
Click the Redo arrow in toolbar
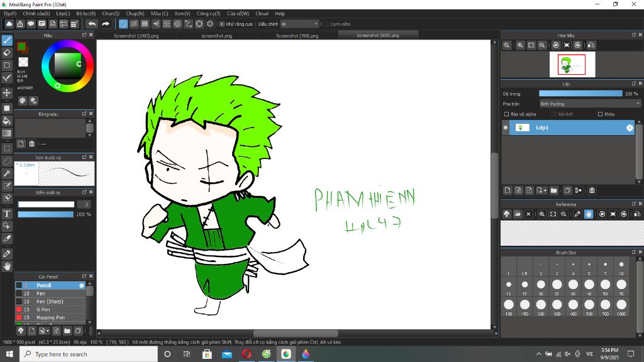(106, 25)
